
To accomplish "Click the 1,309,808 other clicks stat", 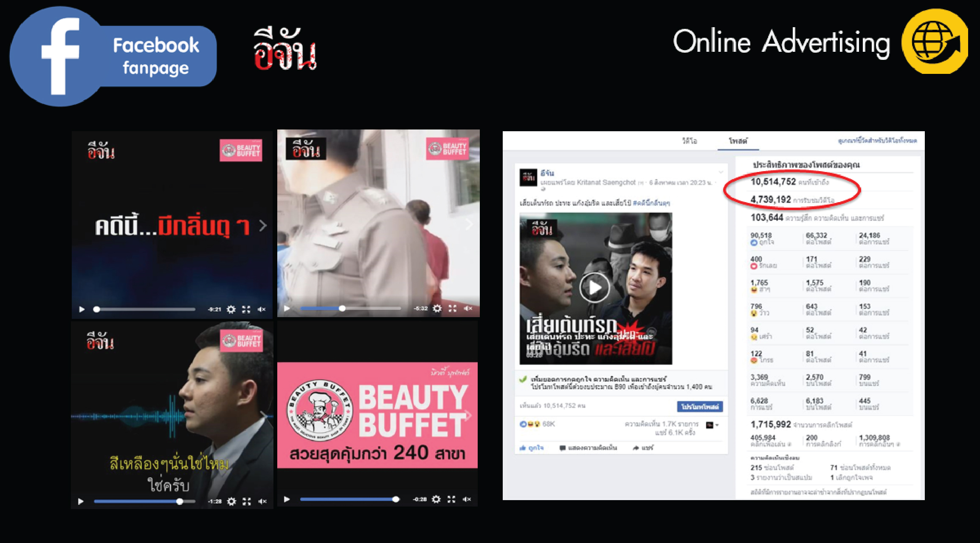I will [x=880, y=441].
